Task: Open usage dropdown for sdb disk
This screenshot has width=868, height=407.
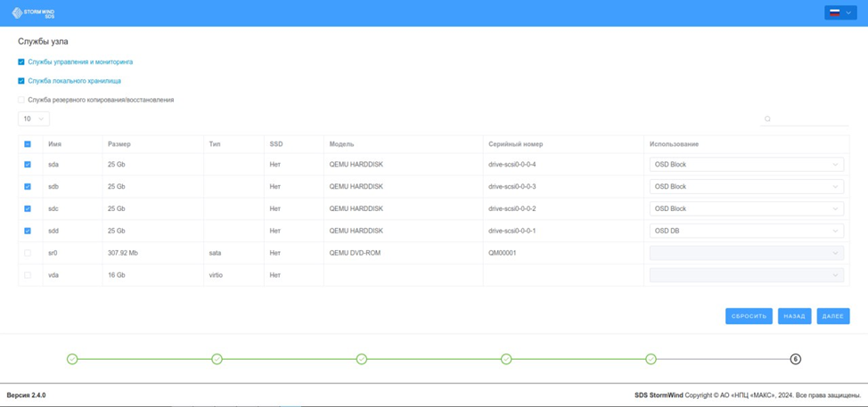Action: [x=747, y=186]
